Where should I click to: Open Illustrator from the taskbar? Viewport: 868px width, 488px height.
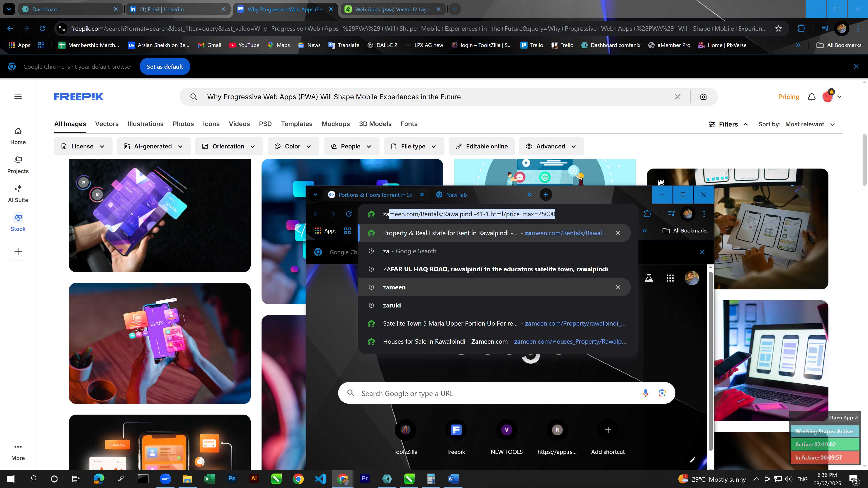[254, 479]
